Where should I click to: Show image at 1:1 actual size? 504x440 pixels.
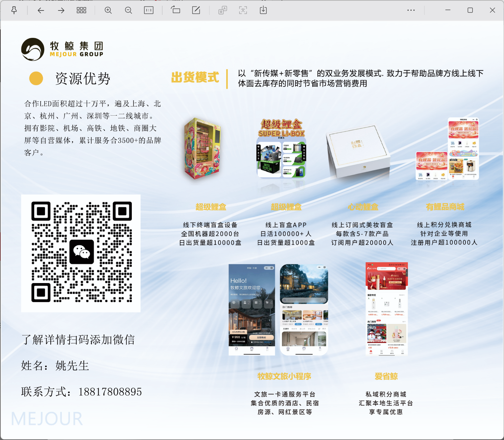[x=149, y=10]
